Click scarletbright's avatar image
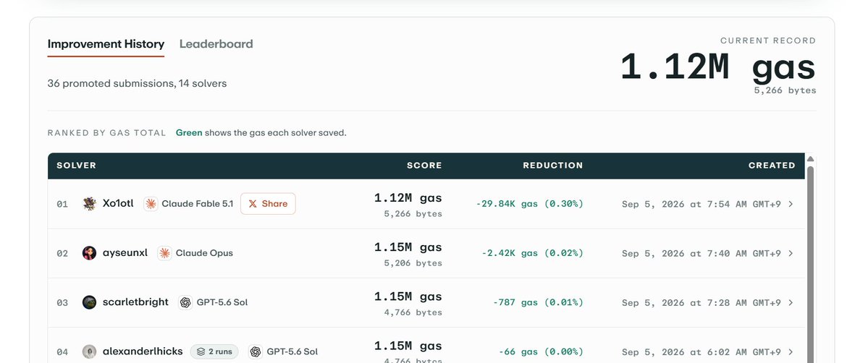Image resolution: width=868 pixels, height=363 pixels. click(89, 302)
